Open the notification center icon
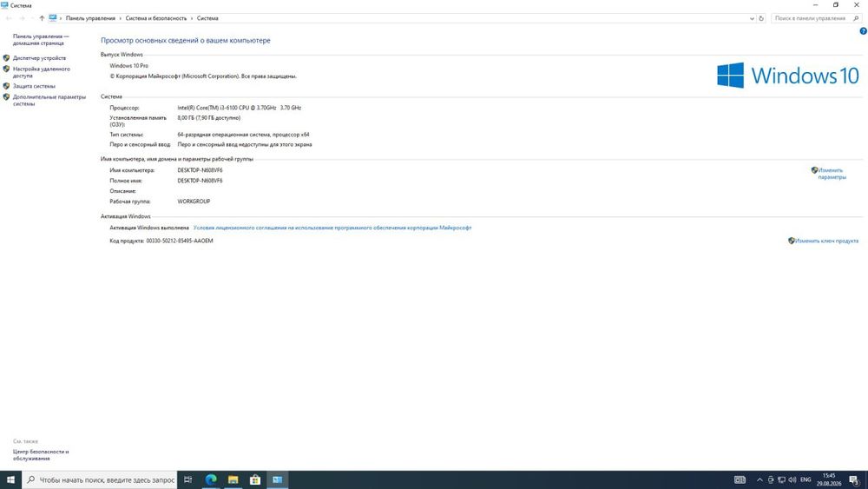The image size is (868, 489). click(x=854, y=479)
